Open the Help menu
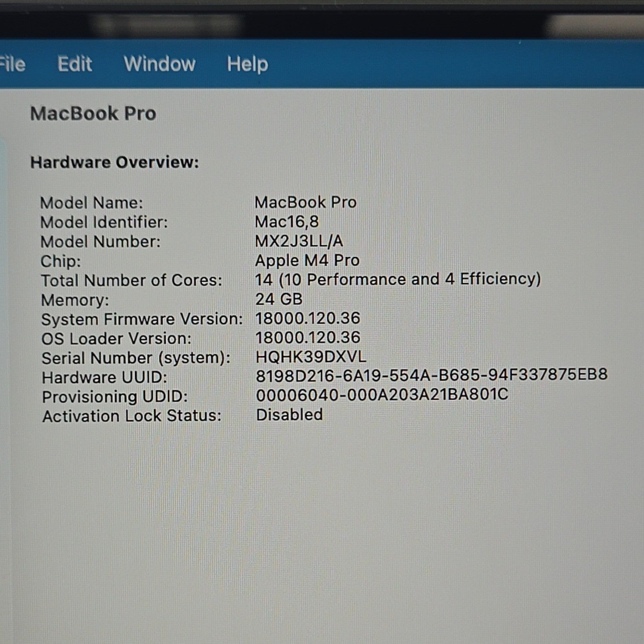 248,64
